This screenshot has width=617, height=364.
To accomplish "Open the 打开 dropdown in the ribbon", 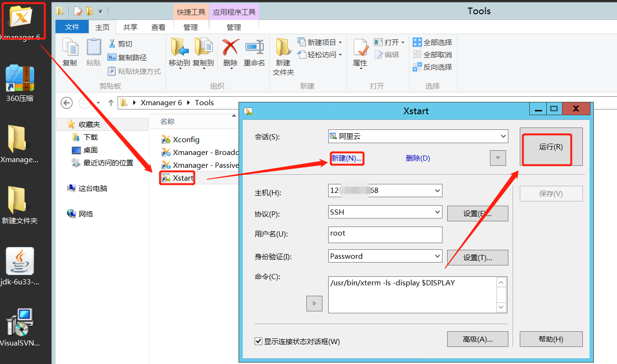I will click(x=389, y=42).
